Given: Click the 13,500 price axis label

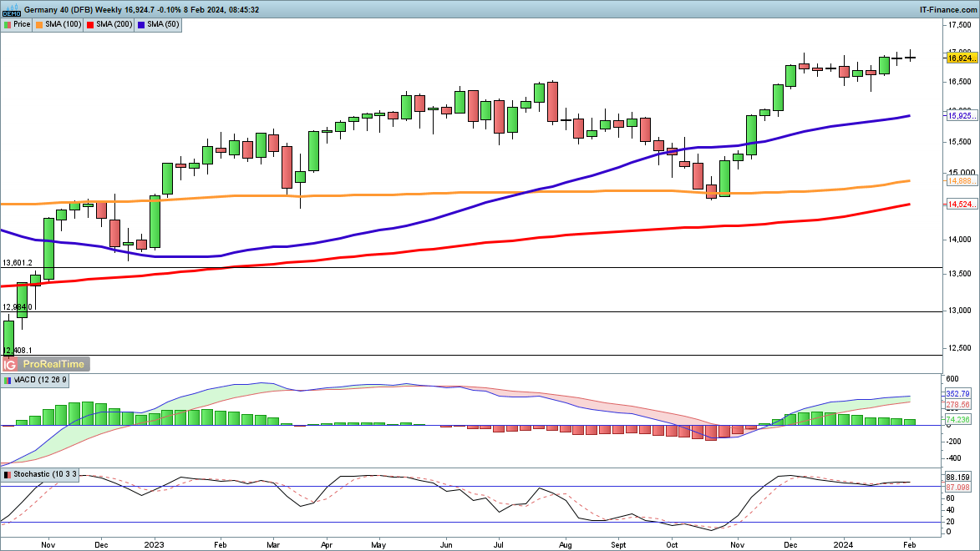Looking at the screenshot, I should click(x=960, y=274).
